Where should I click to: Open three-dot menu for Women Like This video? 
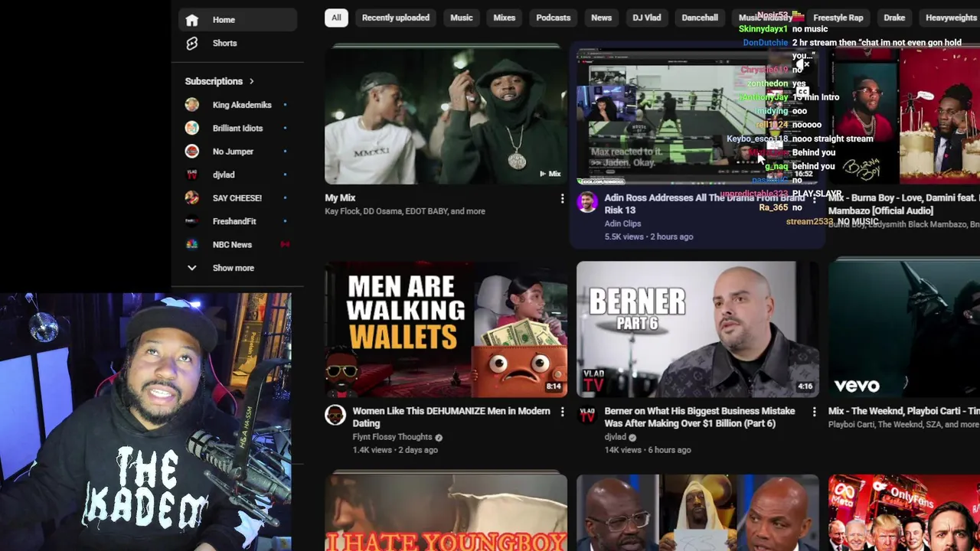click(562, 412)
